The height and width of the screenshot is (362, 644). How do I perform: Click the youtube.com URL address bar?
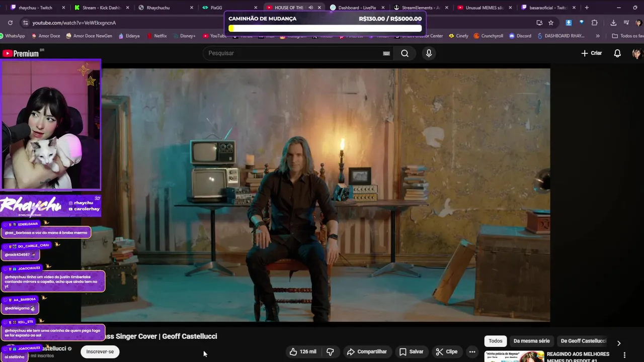point(74,23)
